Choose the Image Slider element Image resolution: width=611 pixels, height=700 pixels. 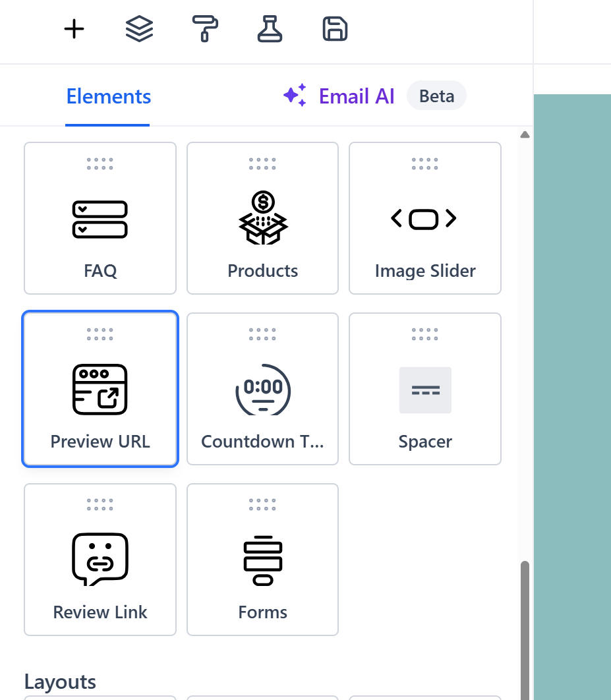pos(424,218)
